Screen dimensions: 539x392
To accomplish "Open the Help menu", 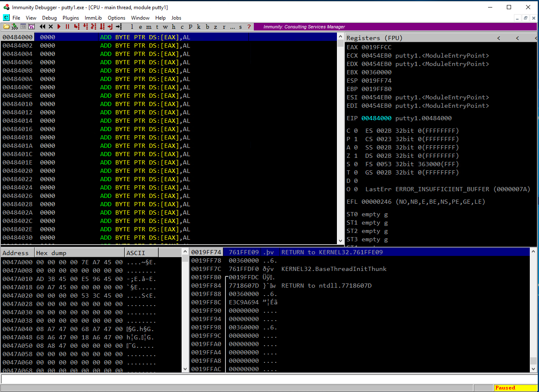I will pyautogui.click(x=160, y=18).
